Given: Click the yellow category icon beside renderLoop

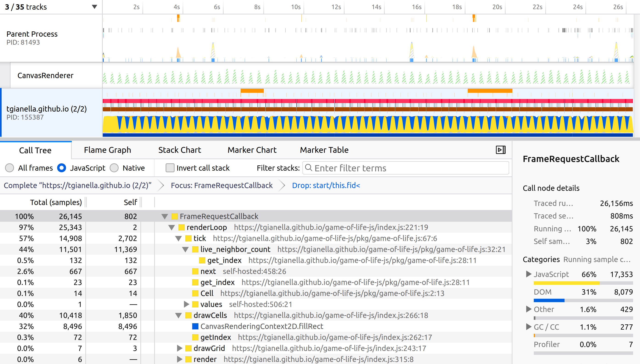Looking at the screenshot, I should point(181,227).
